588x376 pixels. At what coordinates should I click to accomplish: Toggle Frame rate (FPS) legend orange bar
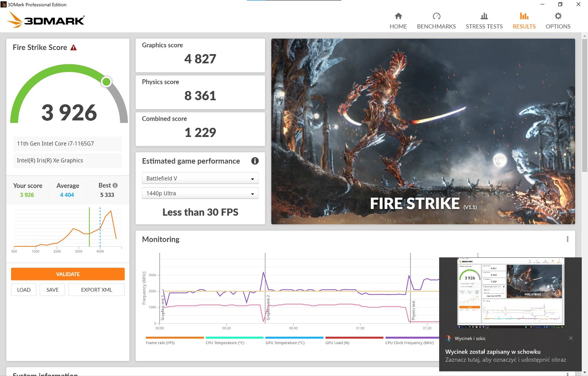click(175, 337)
